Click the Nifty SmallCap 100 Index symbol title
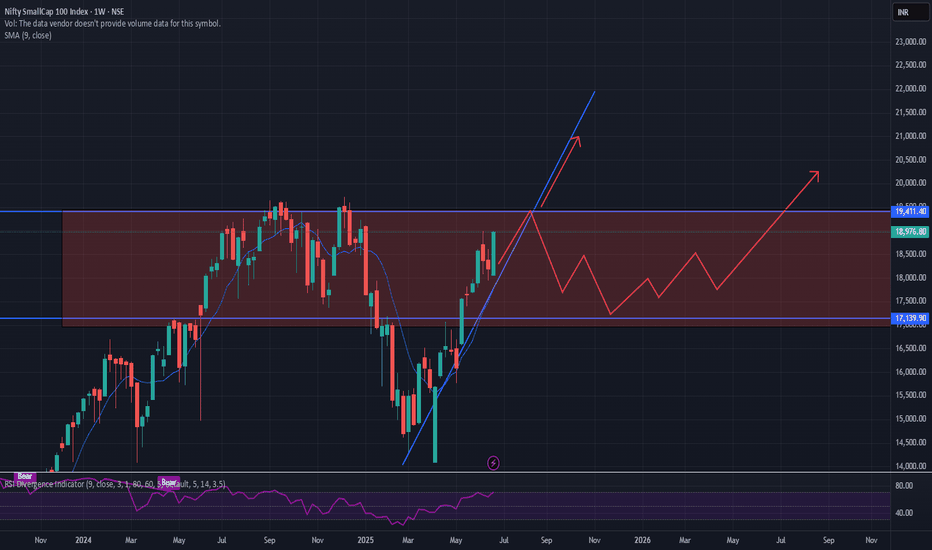932x550 pixels. [x=64, y=11]
